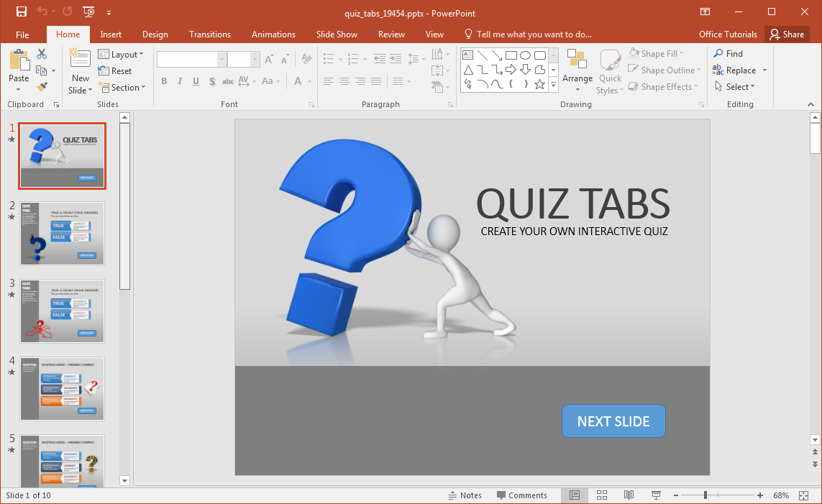Toggle italic formatting
Image resolution: width=822 pixels, height=504 pixels.
click(180, 81)
